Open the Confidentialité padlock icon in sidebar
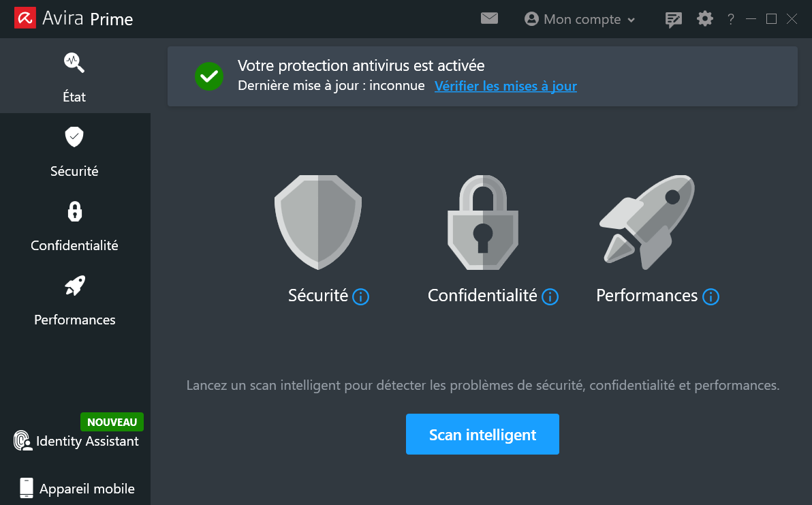This screenshot has height=505, width=812. tap(74, 211)
